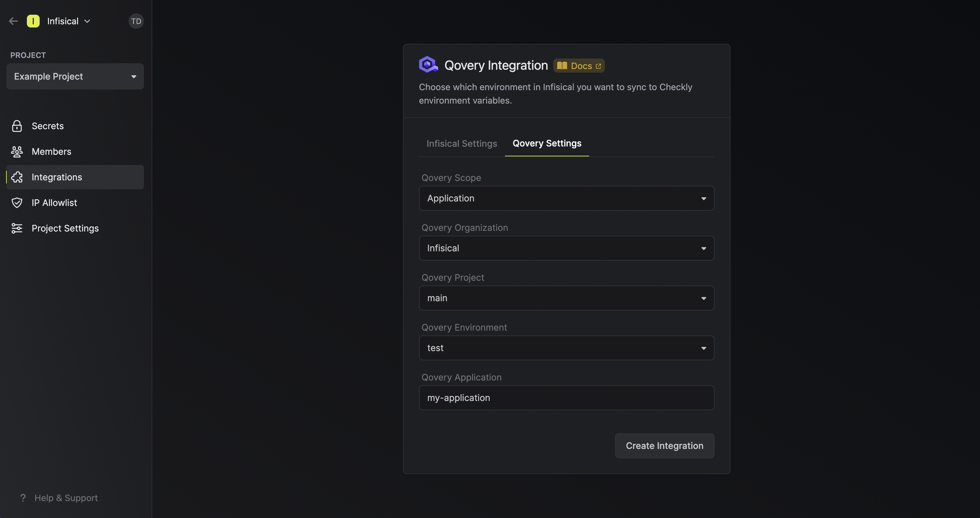Open the TD user avatar menu
980x518 pixels.
[136, 21]
